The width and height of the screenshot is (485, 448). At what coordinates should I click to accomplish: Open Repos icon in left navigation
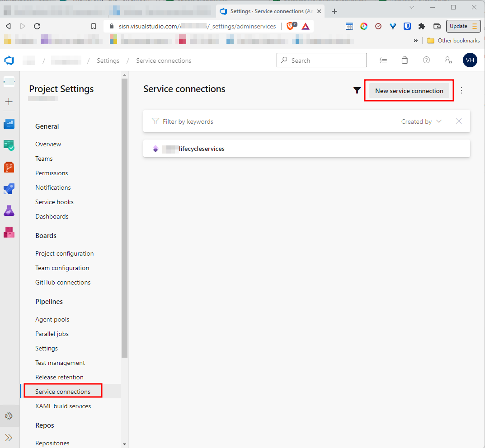9,167
